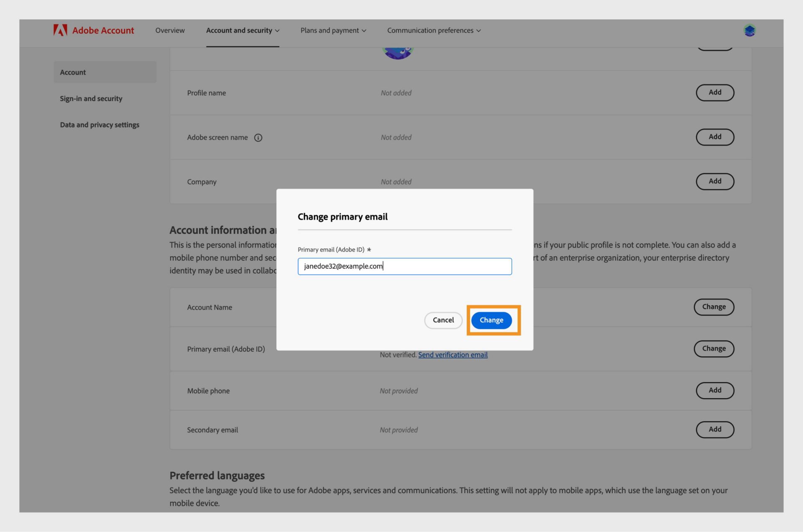This screenshot has width=803, height=532.
Task: Click Change button for Account Name
Action: tap(713, 307)
